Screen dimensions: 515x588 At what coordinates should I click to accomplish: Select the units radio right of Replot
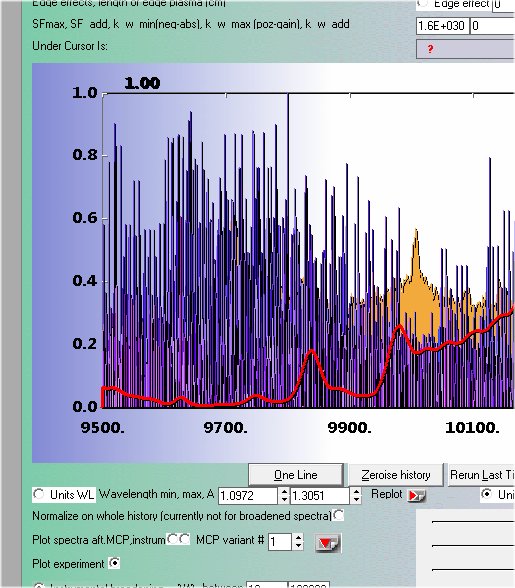coord(486,494)
